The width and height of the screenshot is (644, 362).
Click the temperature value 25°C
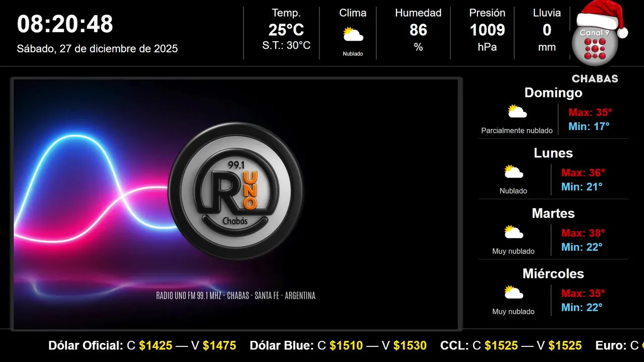point(286,30)
